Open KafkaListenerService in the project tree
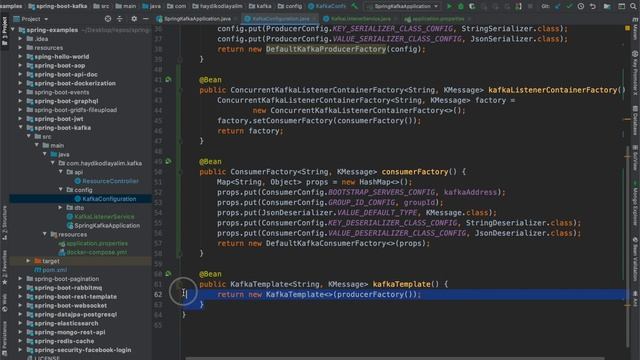The height and width of the screenshot is (360, 640). pos(104,216)
